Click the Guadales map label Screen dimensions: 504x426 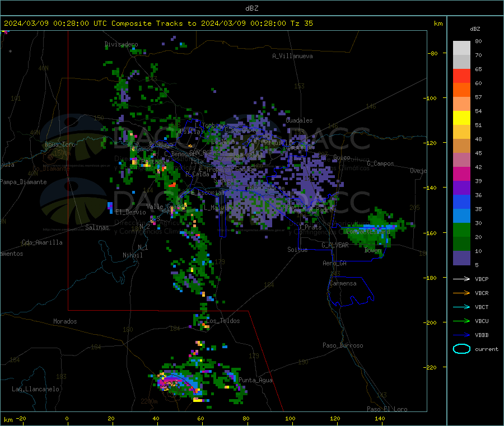(x=299, y=120)
